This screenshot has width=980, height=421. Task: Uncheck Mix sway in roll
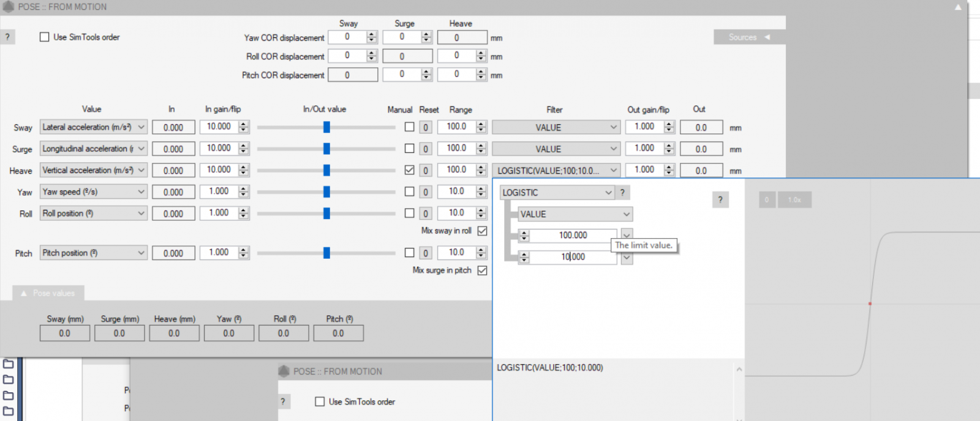[x=483, y=231]
